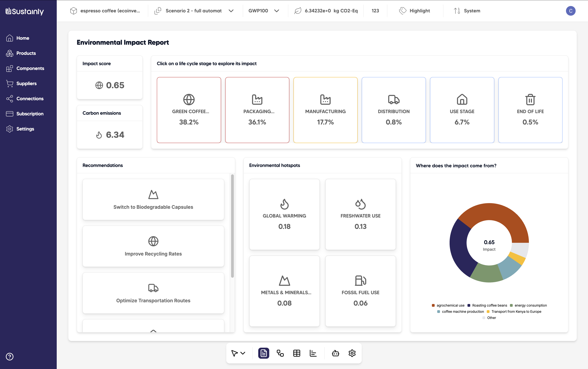The height and width of the screenshot is (369, 588).
Task: Go to Products in the sidebar
Action: tap(26, 53)
